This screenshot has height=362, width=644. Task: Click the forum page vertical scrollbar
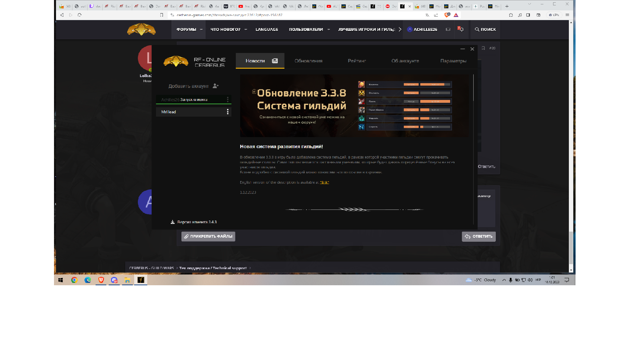(571, 248)
